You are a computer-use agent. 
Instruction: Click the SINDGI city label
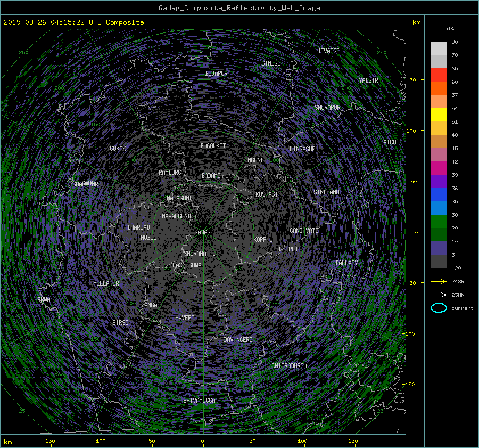271,63
